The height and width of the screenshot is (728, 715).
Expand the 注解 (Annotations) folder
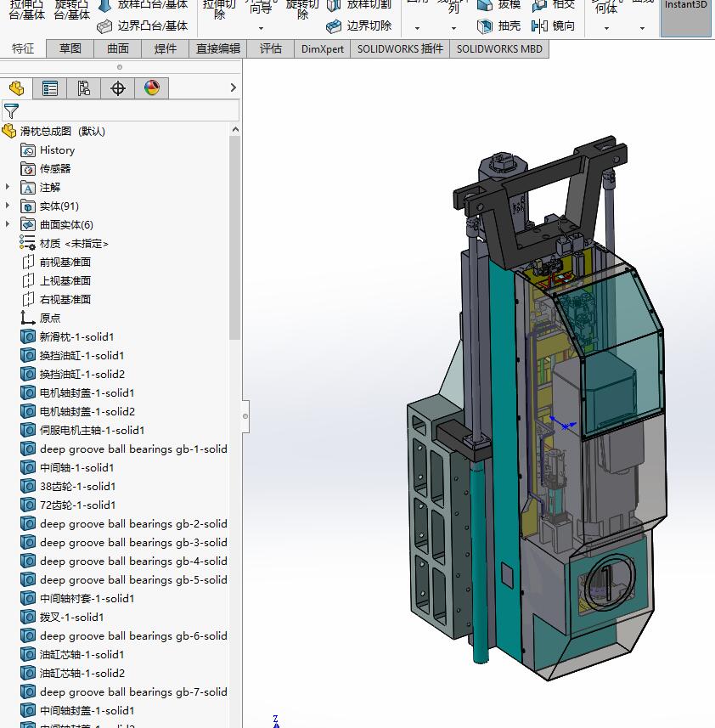click(x=8, y=187)
